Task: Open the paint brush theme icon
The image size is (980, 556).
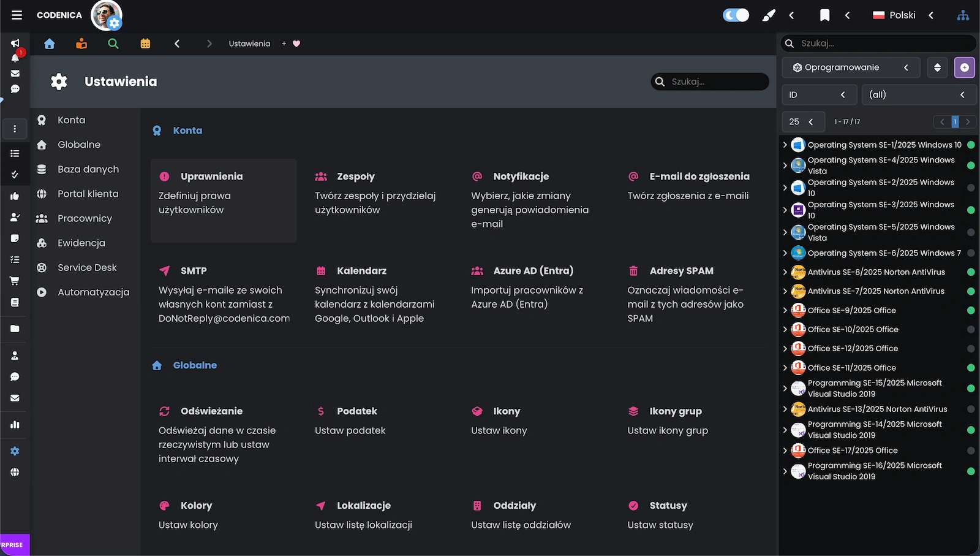Action: [x=768, y=15]
